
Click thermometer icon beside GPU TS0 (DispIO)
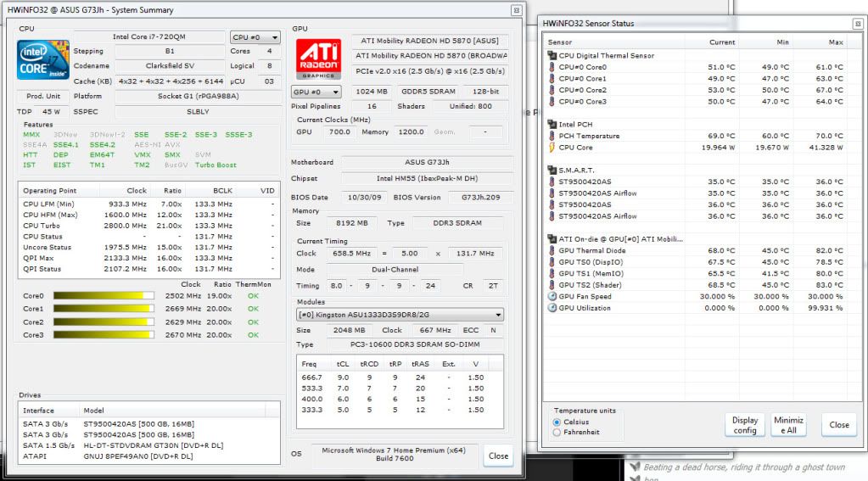point(552,262)
